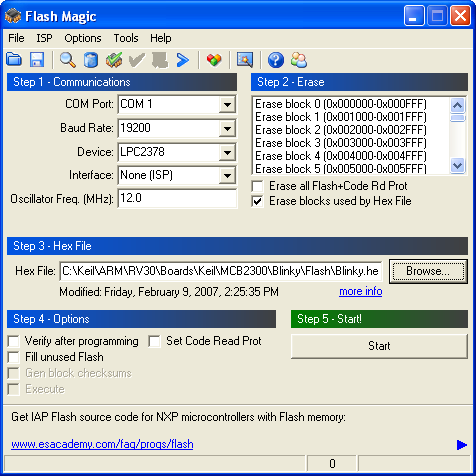Click the greyed-out checkmark verify icon
The width and height of the screenshot is (476, 476).
click(x=137, y=60)
